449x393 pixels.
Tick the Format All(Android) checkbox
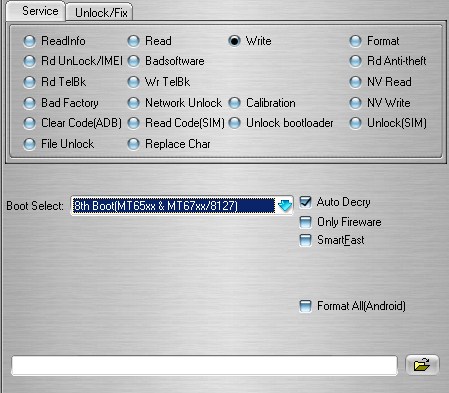[x=305, y=306]
